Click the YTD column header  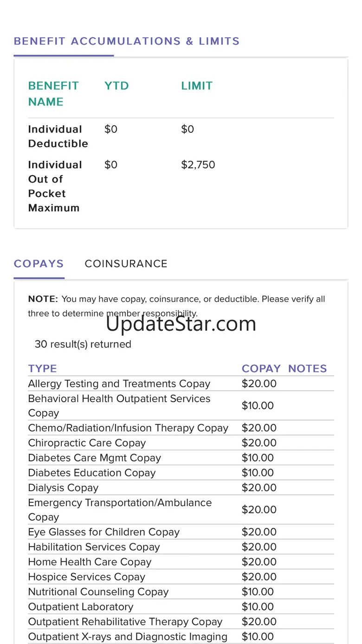[x=116, y=86]
